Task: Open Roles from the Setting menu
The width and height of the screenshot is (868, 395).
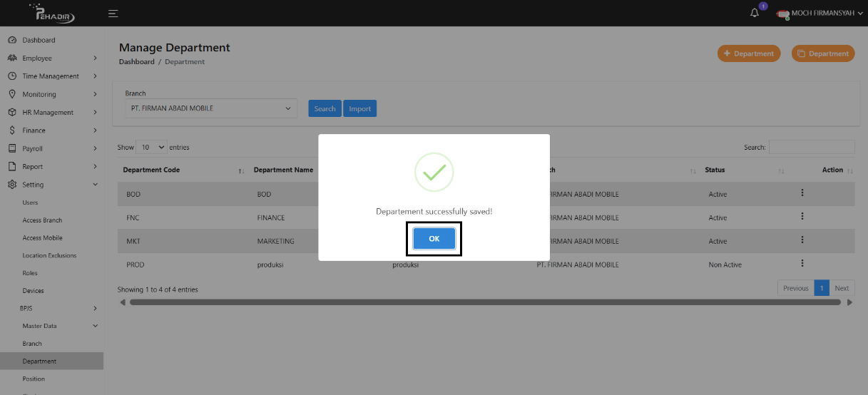Action: pos(30,273)
